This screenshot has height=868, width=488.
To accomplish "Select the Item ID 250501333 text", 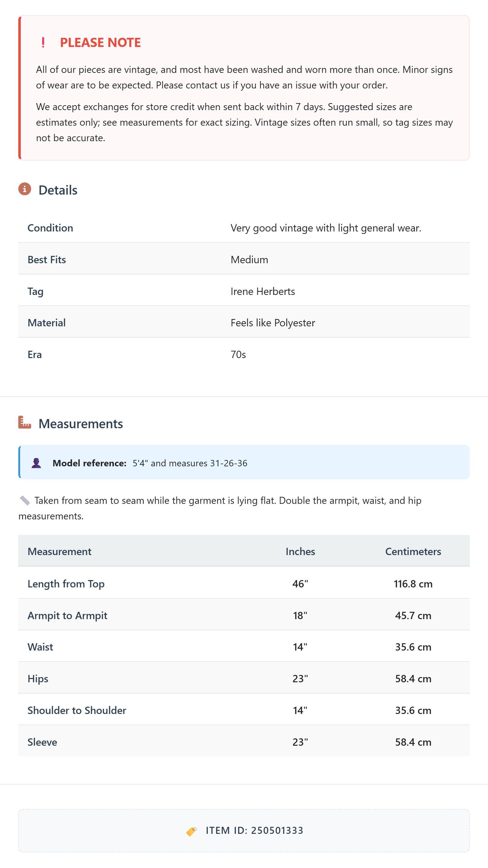I will tap(254, 830).
